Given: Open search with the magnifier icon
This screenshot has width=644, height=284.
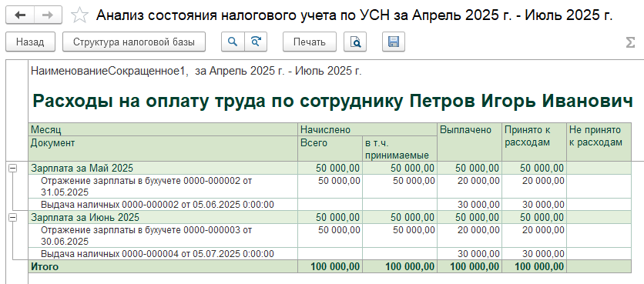Looking at the screenshot, I should click(233, 42).
